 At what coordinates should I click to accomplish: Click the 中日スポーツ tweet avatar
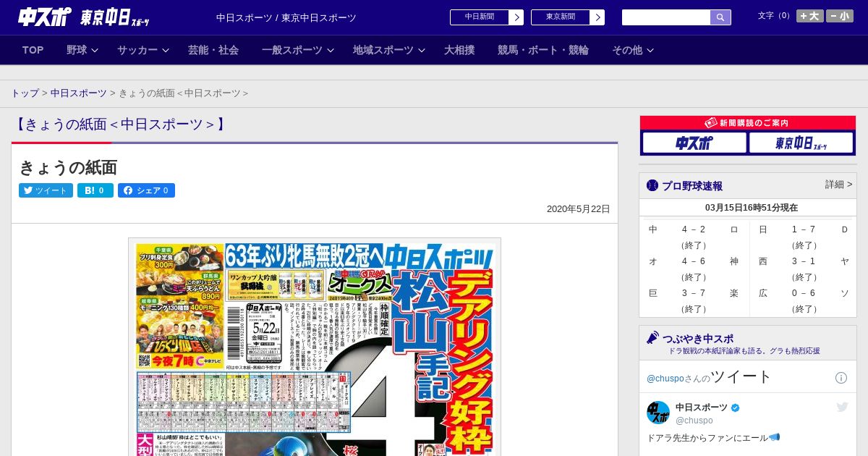658,413
